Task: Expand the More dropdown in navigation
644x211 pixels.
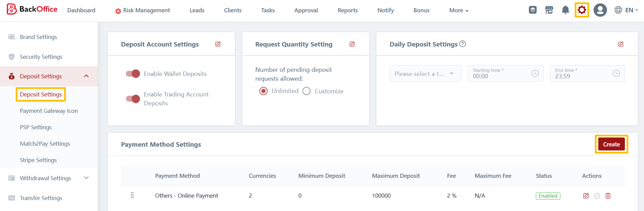Action: tap(458, 10)
